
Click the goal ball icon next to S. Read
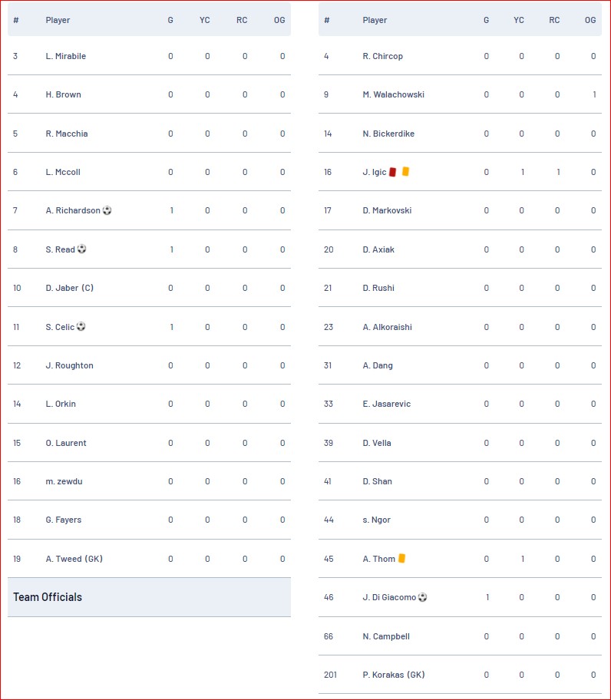pos(81,249)
